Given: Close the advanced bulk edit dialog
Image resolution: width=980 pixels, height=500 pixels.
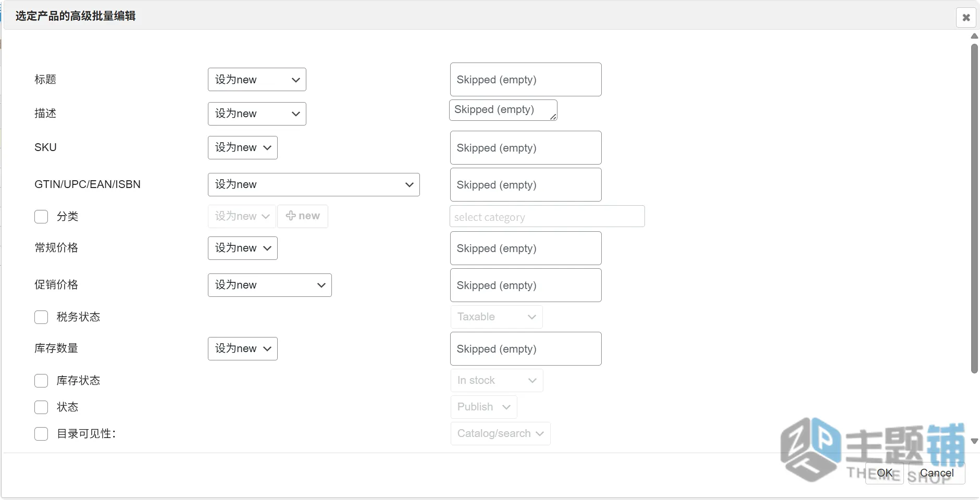Looking at the screenshot, I should (x=965, y=18).
